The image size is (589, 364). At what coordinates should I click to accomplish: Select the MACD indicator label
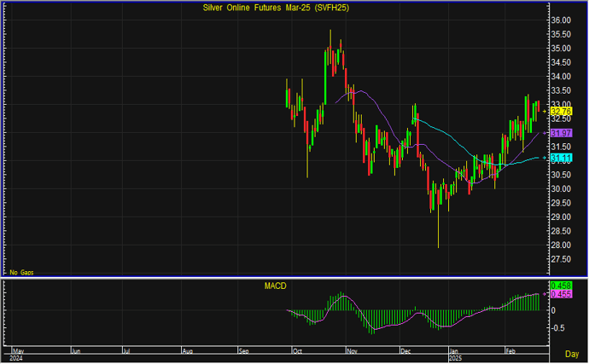275,286
